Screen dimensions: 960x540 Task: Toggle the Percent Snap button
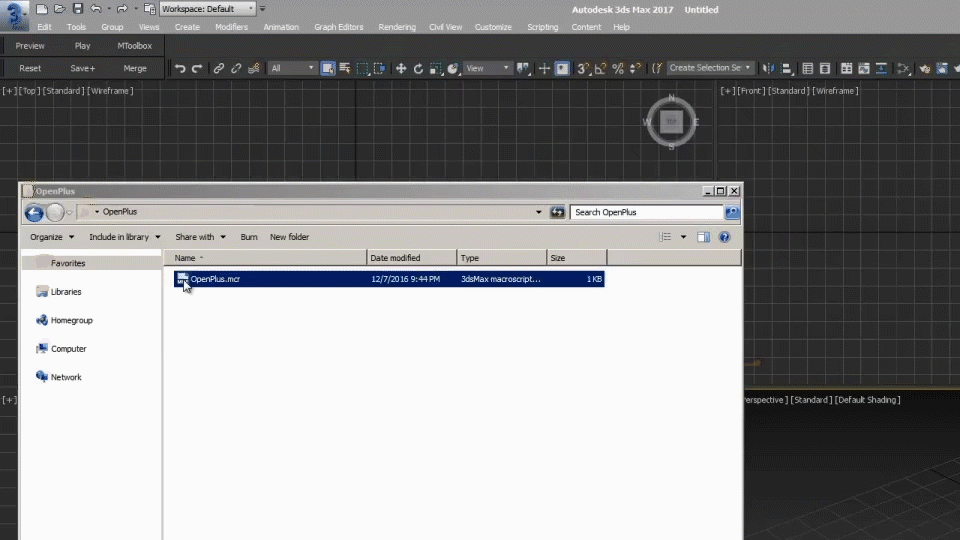point(618,69)
